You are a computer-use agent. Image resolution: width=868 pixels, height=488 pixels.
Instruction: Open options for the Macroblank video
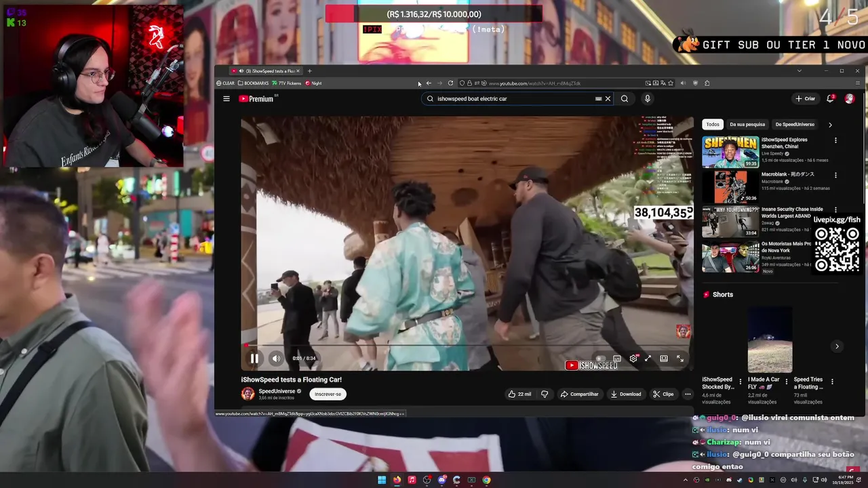click(x=835, y=175)
